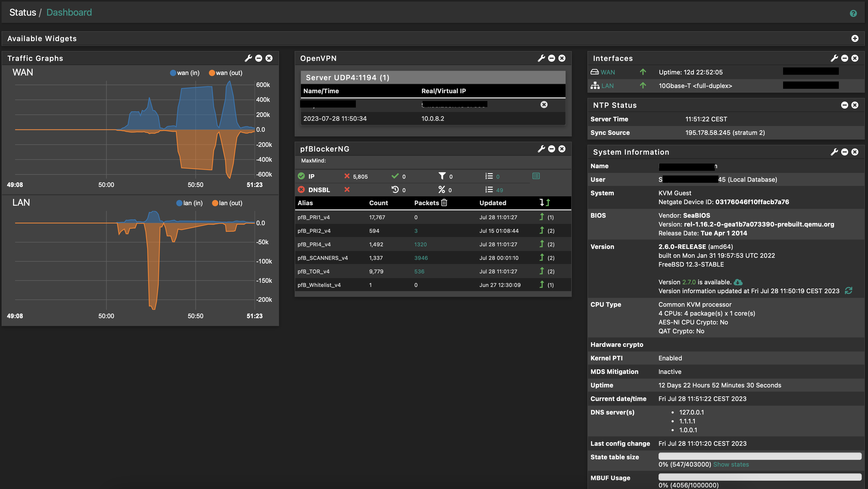Close the Interfaces widget
The width and height of the screenshot is (868, 489).
[x=855, y=58]
